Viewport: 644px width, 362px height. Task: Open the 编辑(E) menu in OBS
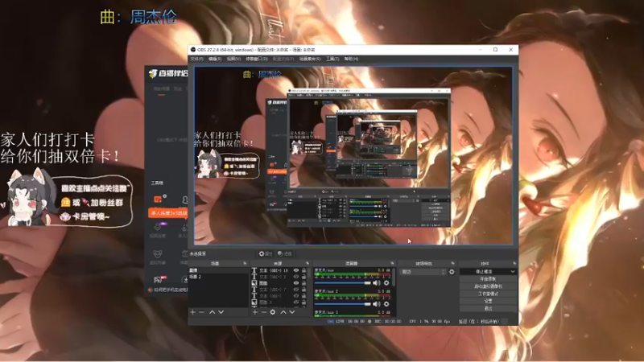[x=215, y=59]
